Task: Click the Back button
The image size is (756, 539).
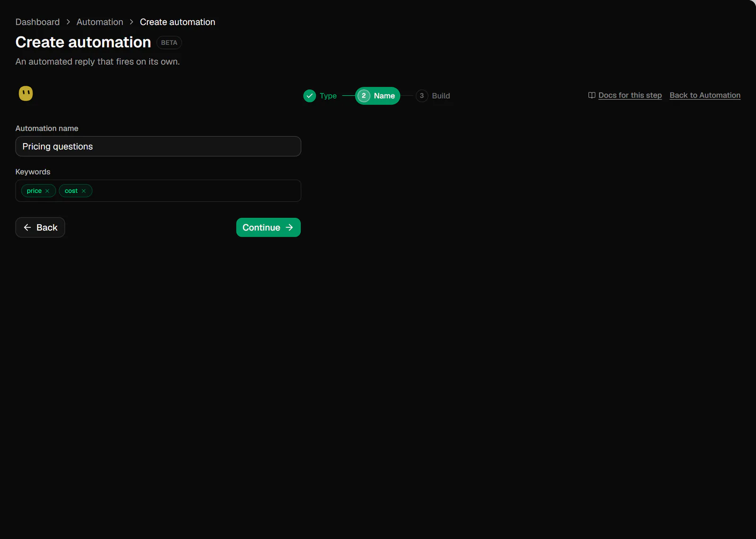Action: tap(40, 227)
